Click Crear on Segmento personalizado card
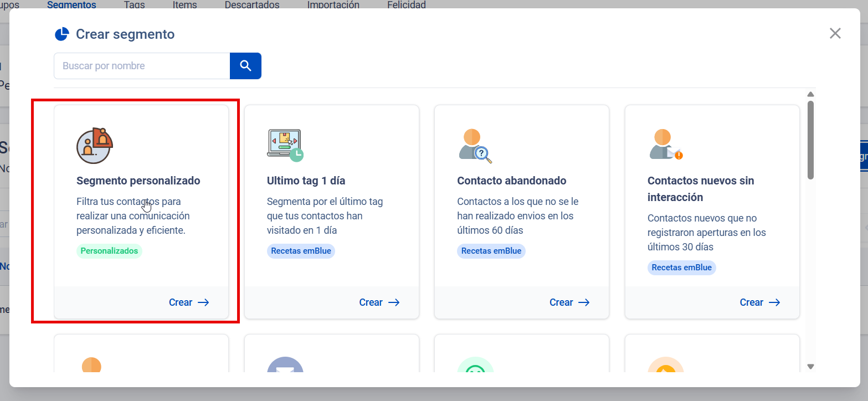This screenshot has height=401, width=868. (188, 302)
